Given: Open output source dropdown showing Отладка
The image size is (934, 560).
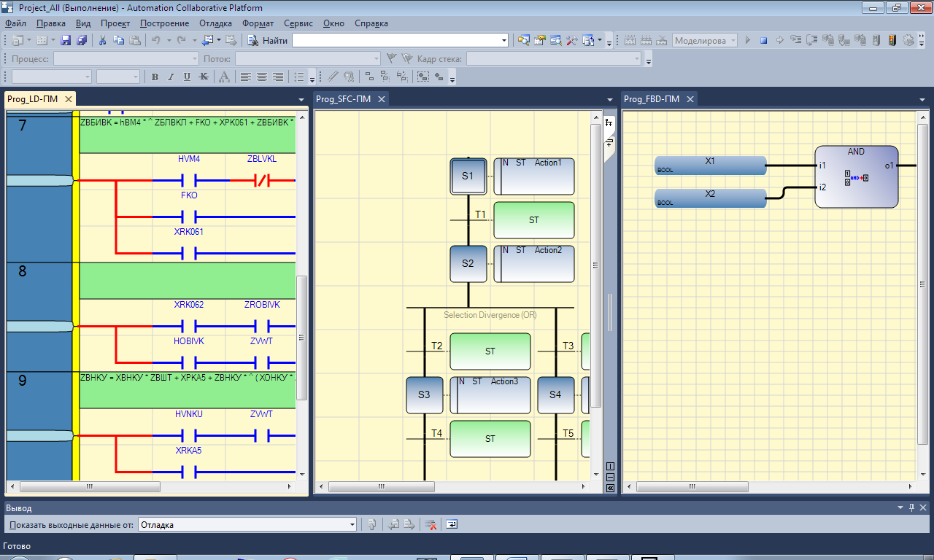Looking at the screenshot, I should click(x=352, y=524).
